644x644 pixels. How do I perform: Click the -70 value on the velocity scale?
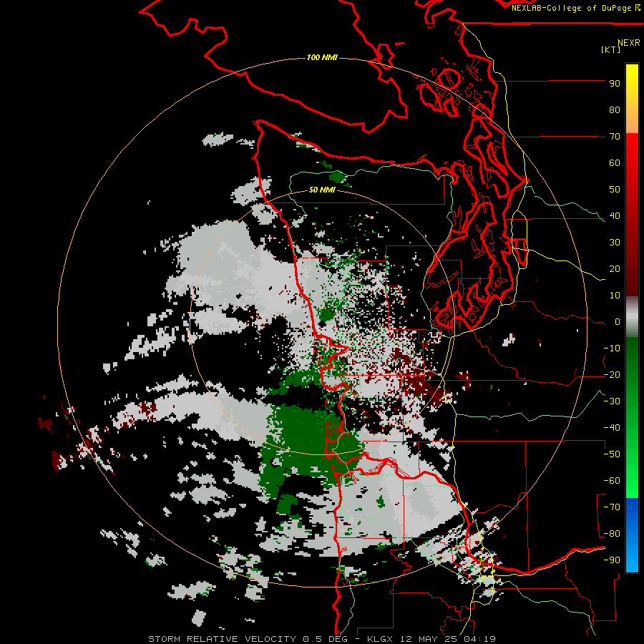click(612, 507)
